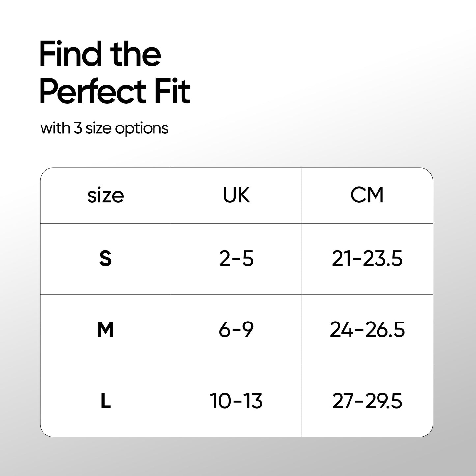Image resolution: width=476 pixels, height=476 pixels.
Task: Click the word "options" in the subtitle
Action: tap(142, 129)
